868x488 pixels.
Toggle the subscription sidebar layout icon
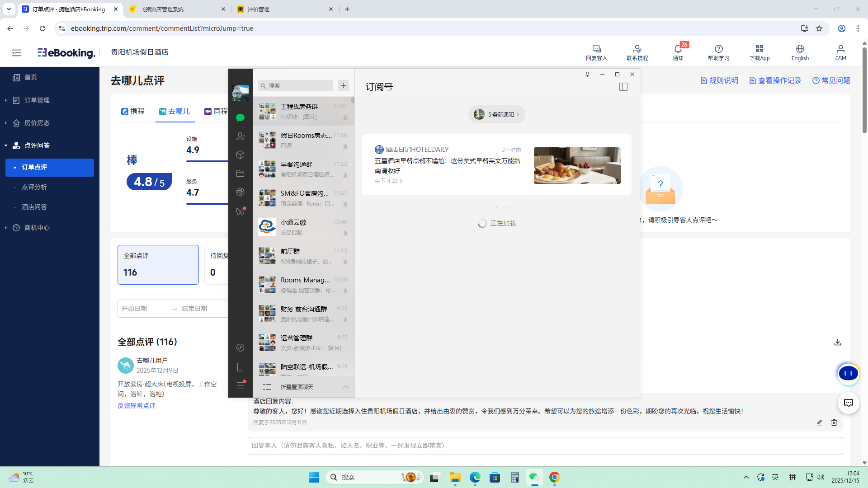click(623, 87)
